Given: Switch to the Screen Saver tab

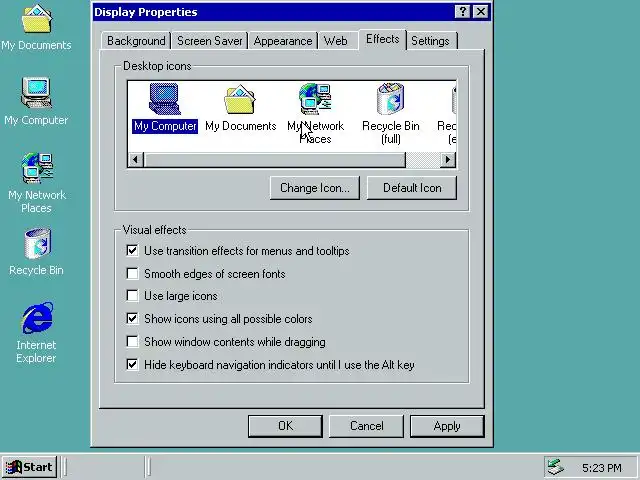Looking at the screenshot, I should (209, 41).
